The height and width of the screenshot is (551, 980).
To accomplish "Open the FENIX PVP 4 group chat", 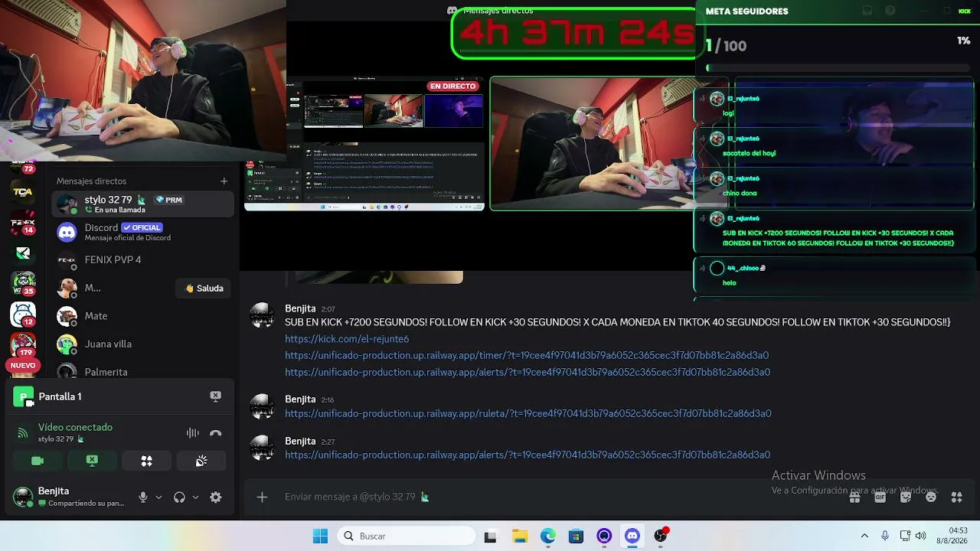I will 142,260.
